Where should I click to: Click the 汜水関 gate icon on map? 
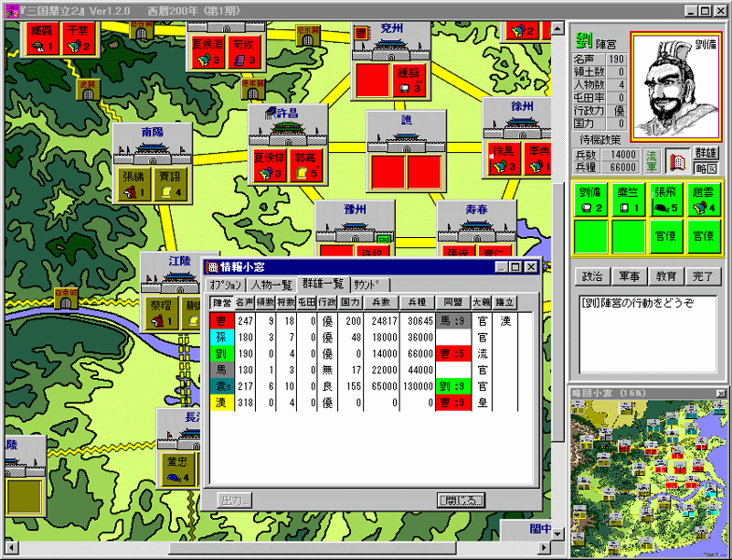pyautogui.click(x=308, y=35)
